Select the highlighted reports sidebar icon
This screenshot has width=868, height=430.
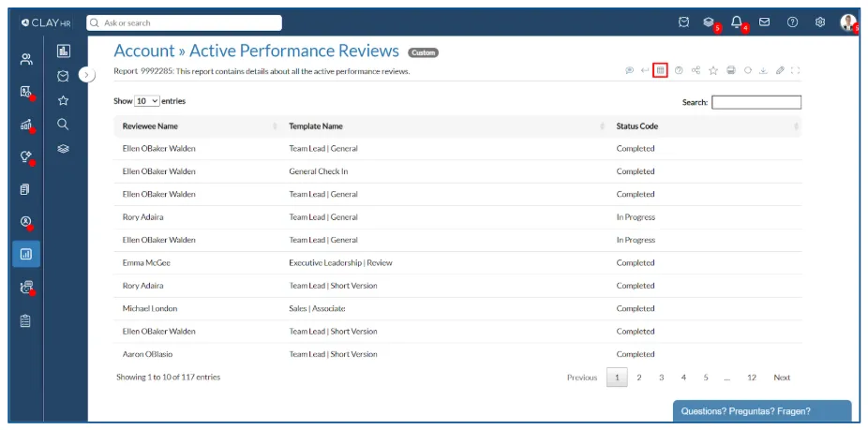(26, 254)
